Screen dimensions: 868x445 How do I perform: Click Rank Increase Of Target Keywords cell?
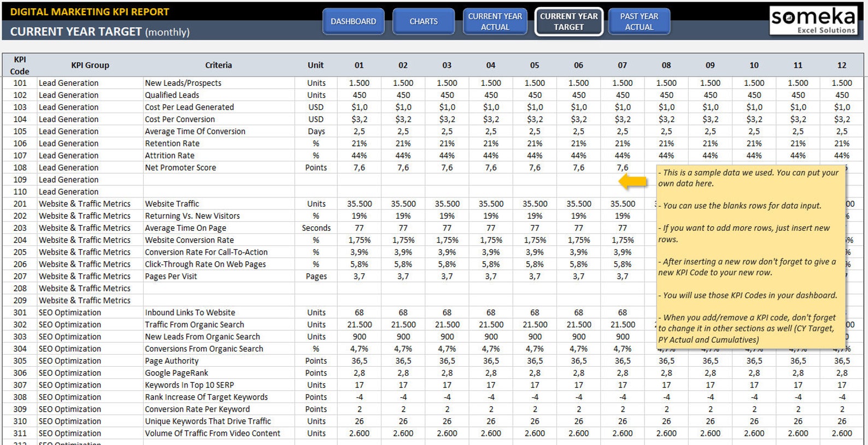tap(219, 397)
